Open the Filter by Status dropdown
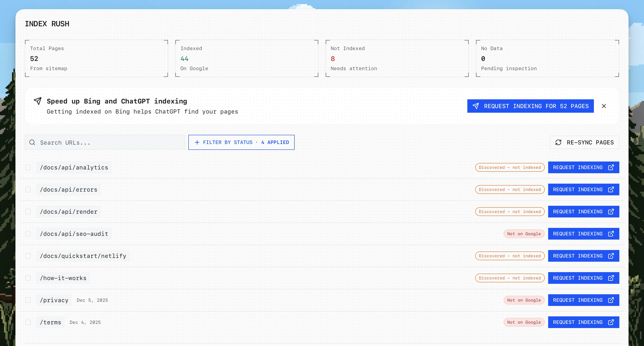644x346 pixels. [241, 142]
